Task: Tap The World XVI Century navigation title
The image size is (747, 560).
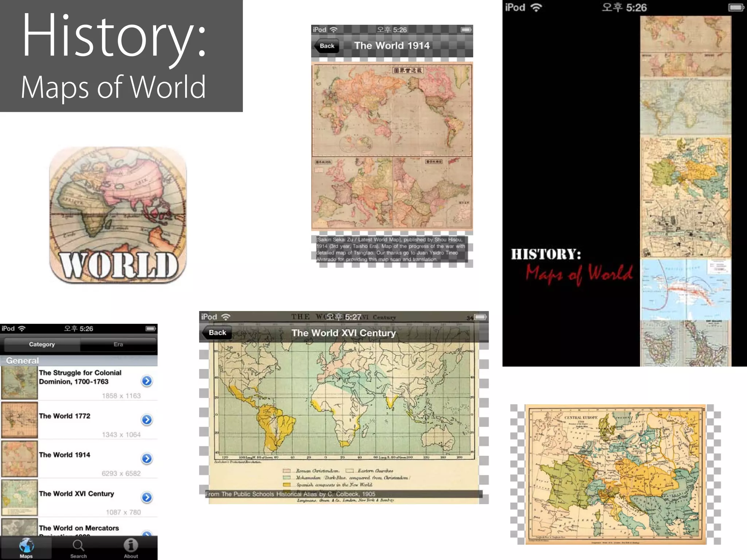Action: (343, 333)
